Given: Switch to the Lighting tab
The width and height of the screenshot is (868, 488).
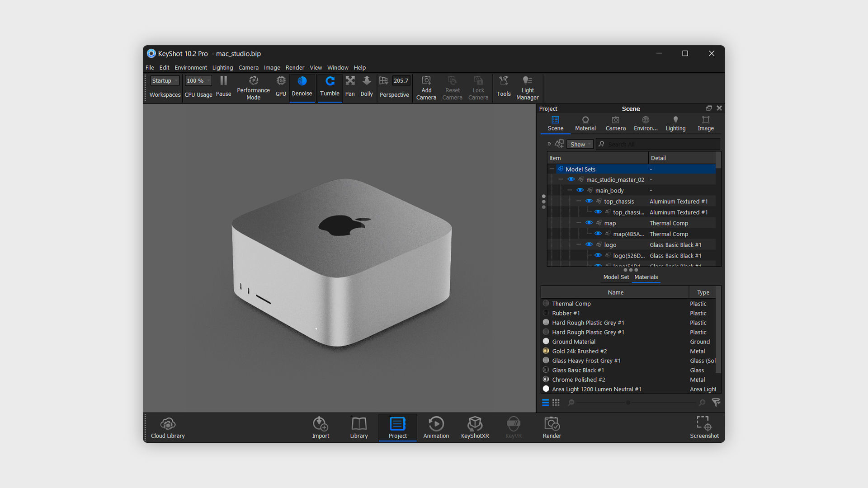Looking at the screenshot, I should point(675,124).
